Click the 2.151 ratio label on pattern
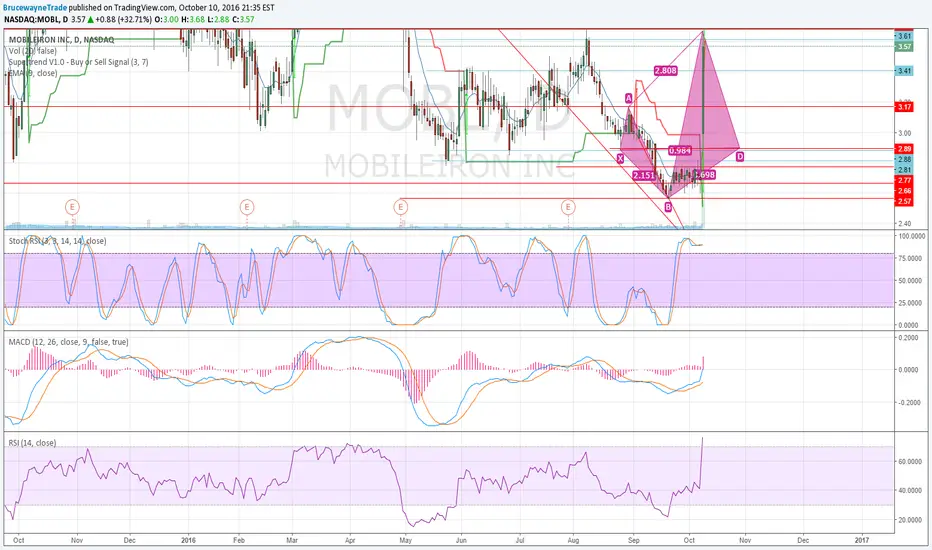Screen dimensions: 932x550 pos(643,175)
